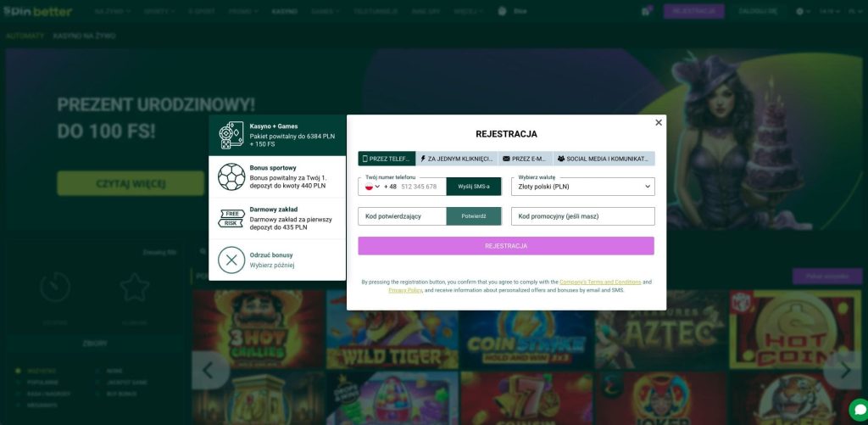The width and height of the screenshot is (868, 425).
Task: Click the header icon with the notification badge
Action: (646, 11)
